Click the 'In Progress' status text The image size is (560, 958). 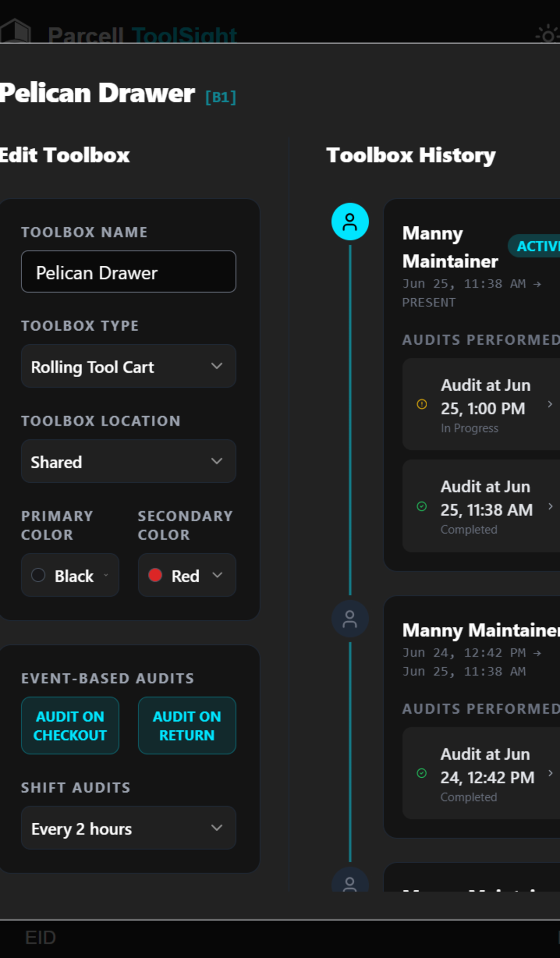pyautogui.click(x=469, y=428)
